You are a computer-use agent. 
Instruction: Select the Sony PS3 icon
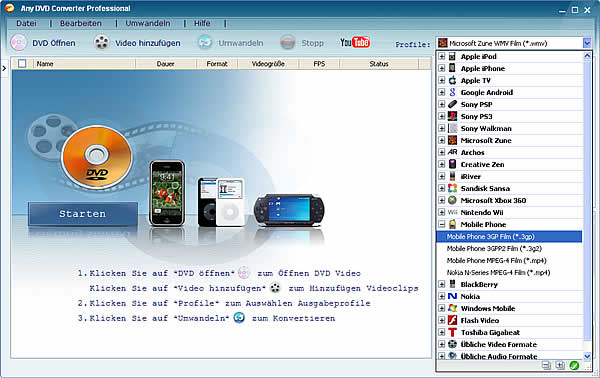tap(452, 116)
